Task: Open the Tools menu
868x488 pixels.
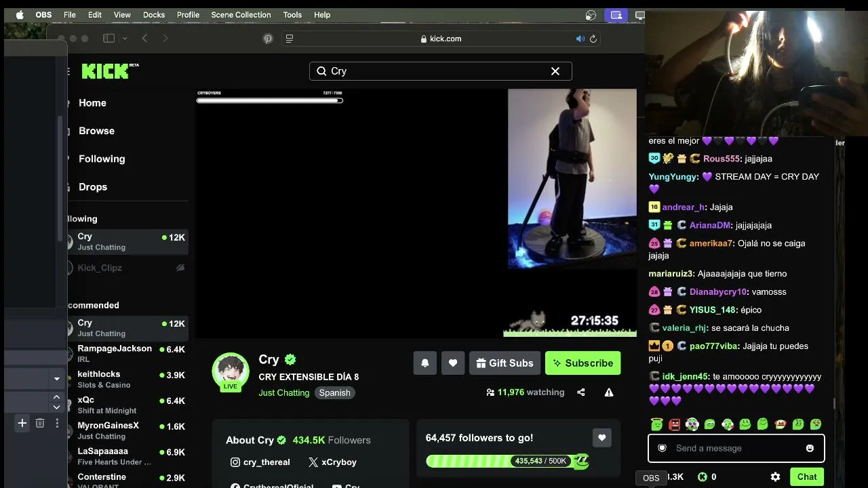Action: click(x=292, y=15)
